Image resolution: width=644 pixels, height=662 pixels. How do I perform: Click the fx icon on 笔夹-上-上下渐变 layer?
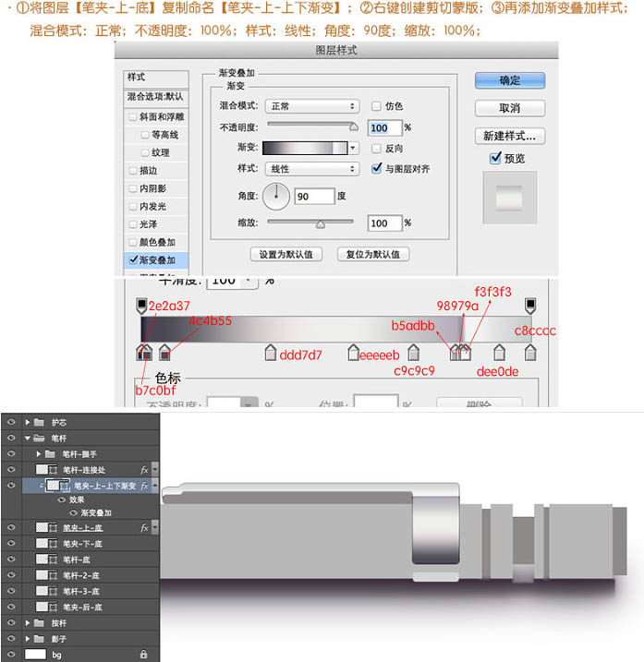[144, 486]
